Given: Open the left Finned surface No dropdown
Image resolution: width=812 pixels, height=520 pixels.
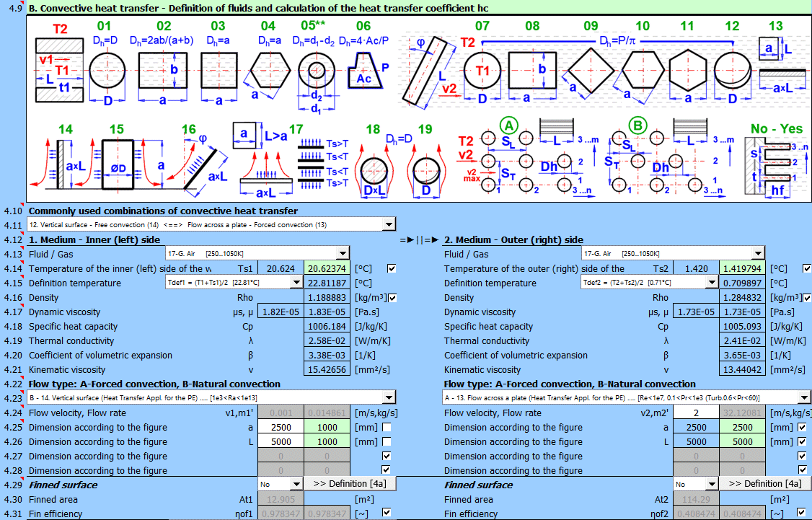Looking at the screenshot, I should [296, 485].
